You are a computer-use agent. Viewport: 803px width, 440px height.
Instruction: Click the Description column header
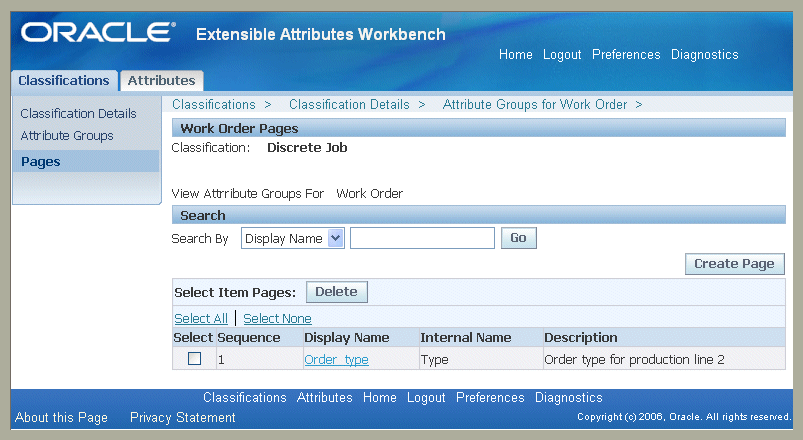pos(581,338)
